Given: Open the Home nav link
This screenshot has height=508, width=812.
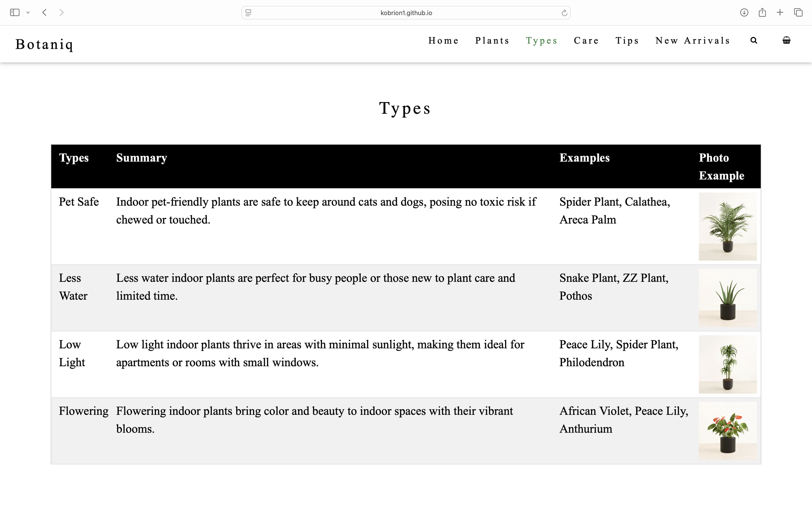Looking at the screenshot, I should pyautogui.click(x=443, y=41).
